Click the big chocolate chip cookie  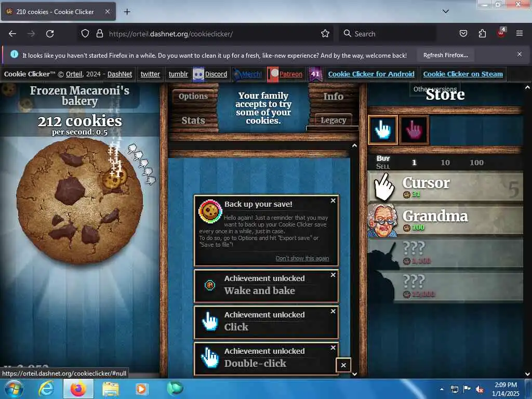tap(79, 201)
